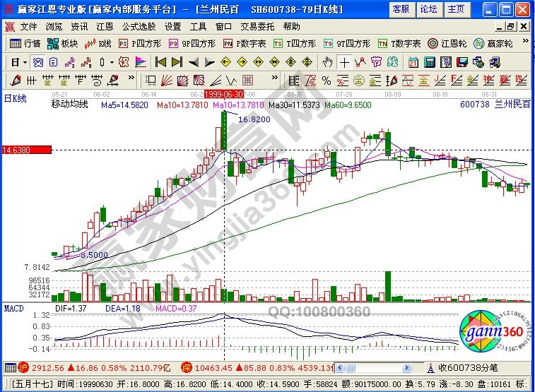The width and height of the screenshot is (535, 392).
Task: Open the 交易委托 menu
Action: pyautogui.click(x=257, y=26)
